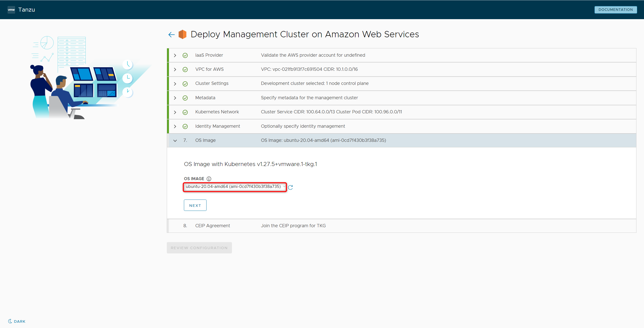Viewport: 644px width, 328px height.
Task: Refresh the OS image list
Action: (x=290, y=187)
